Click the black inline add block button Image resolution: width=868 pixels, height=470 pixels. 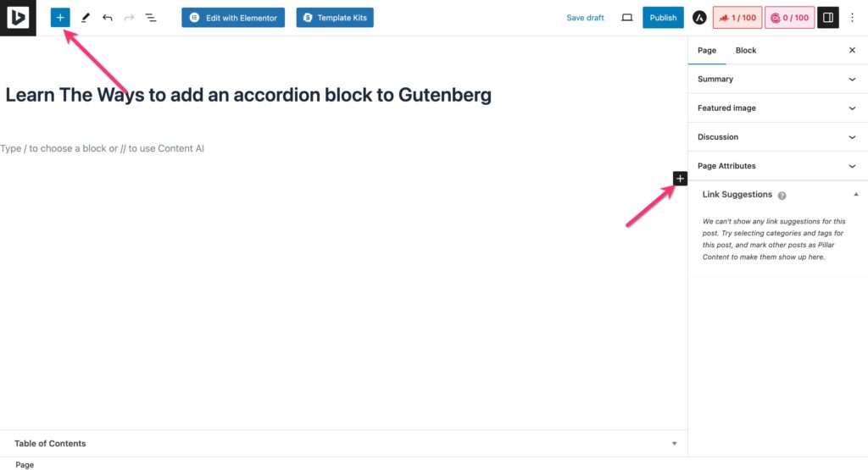coord(680,179)
